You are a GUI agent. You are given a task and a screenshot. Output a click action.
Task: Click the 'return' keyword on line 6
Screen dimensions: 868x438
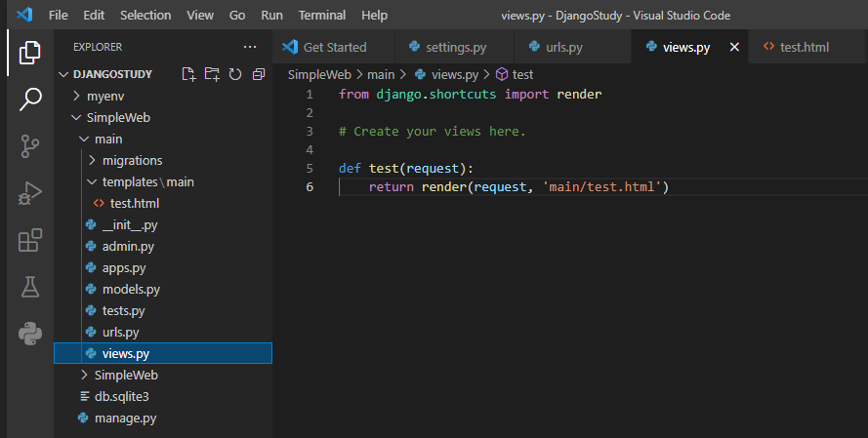[392, 187]
